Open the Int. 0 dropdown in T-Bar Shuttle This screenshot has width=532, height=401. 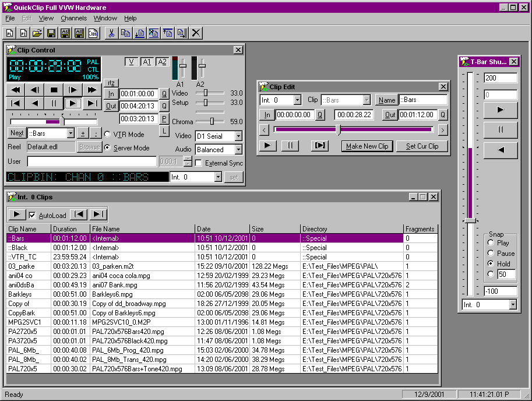513,305
